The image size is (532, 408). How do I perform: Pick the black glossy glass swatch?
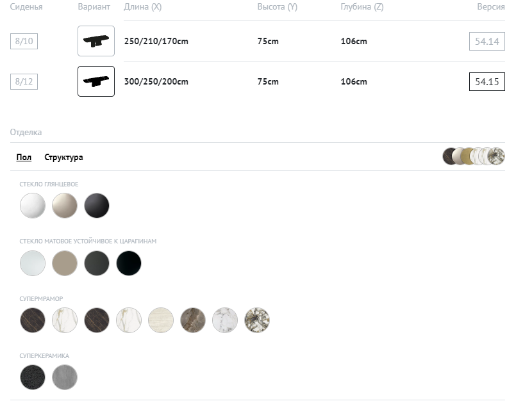click(97, 206)
